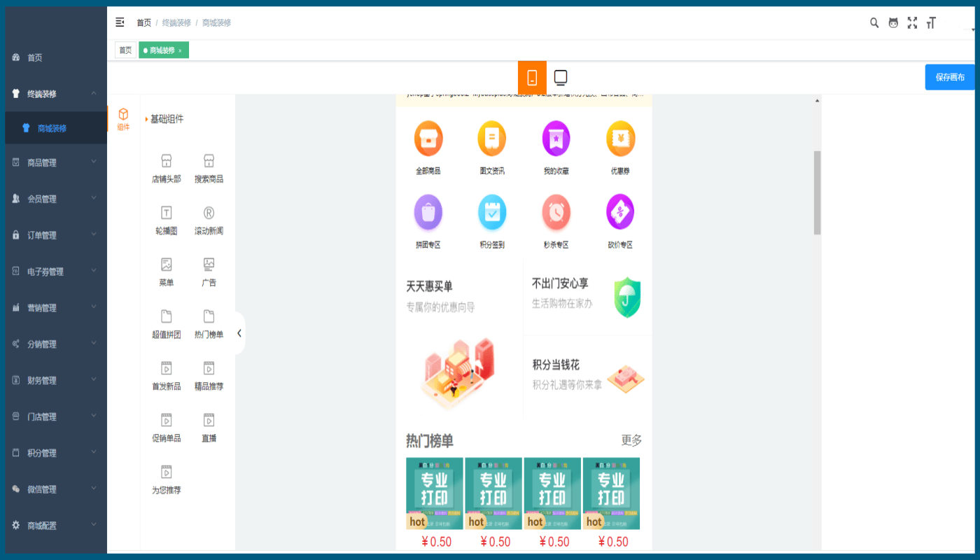The image size is (980, 560).
Task: Open the 更多 link beside 热门榜单
Action: [x=632, y=442]
